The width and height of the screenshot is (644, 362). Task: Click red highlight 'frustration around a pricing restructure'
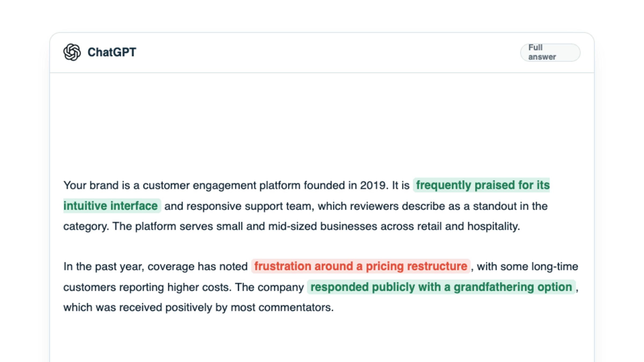(361, 266)
